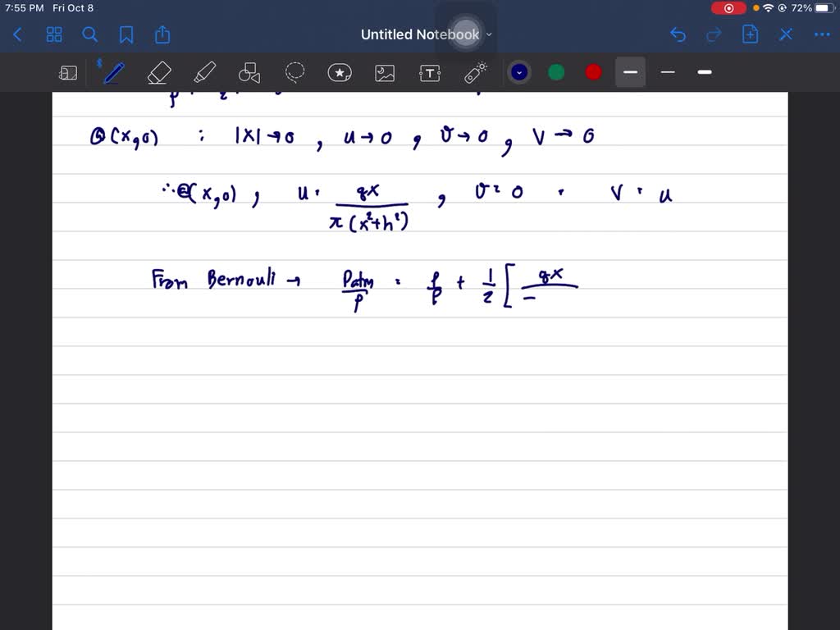This screenshot has height=630, width=840.
Task: Insert an image with the Photo tool
Action: click(x=384, y=72)
